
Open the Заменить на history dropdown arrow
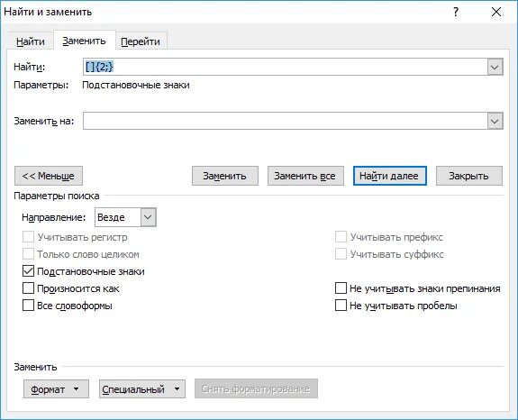click(x=495, y=122)
